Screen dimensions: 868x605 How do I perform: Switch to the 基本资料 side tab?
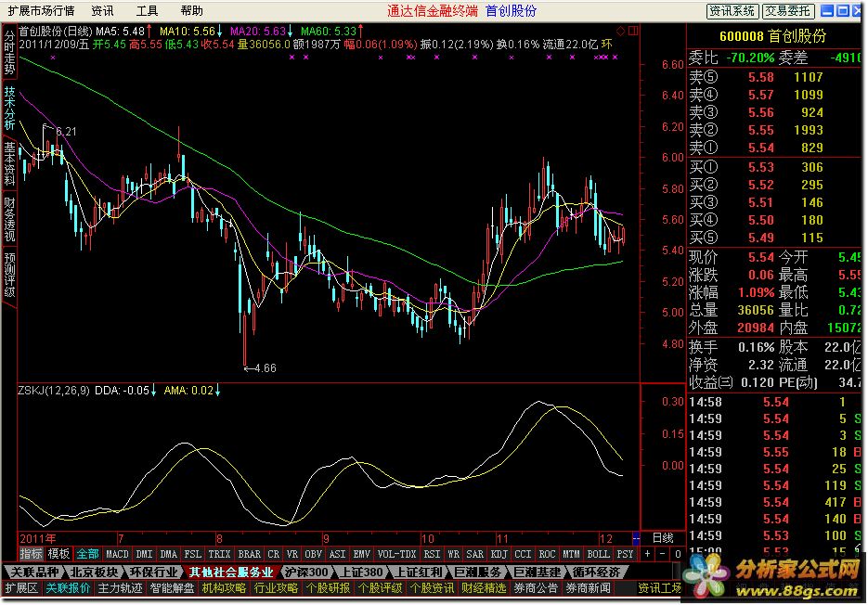9,164
